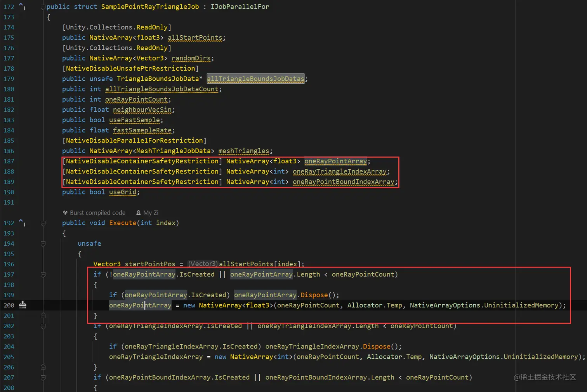Click the allStartPoints field declaration on line 175
The image size is (587, 392).
(x=195, y=38)
